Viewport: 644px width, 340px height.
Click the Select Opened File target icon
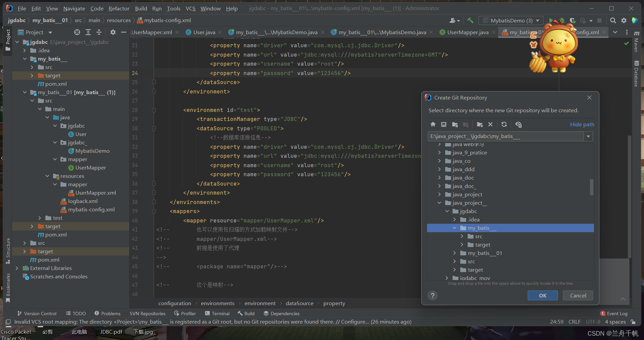(77, 32)
